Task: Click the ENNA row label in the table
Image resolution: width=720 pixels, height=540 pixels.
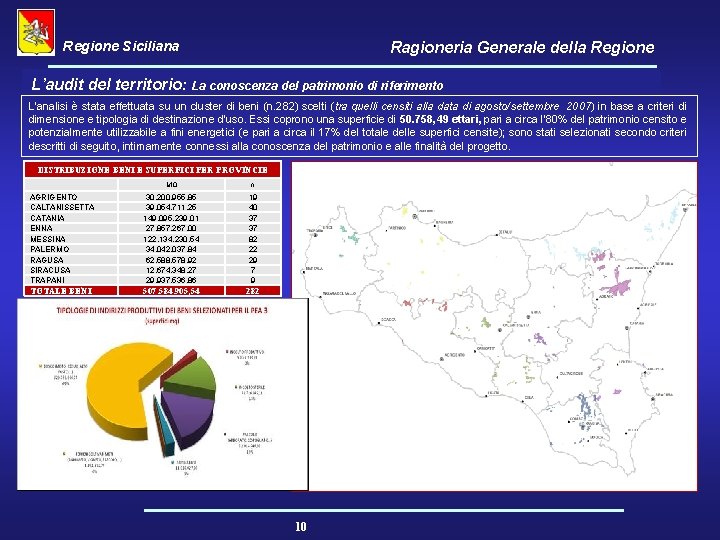Action: [x=41, y=228]
